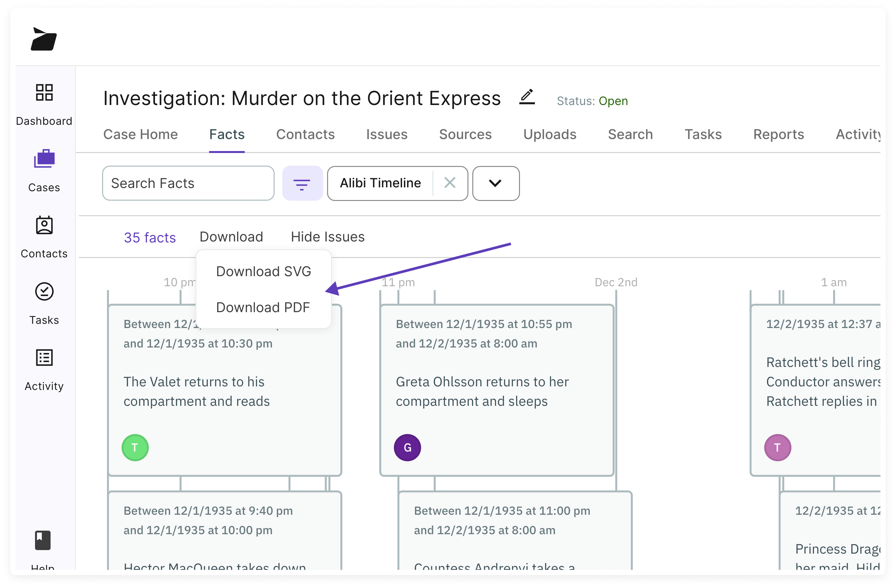
Task: Clear the Alibi Timeline selection
Action: tap(450, 183)
